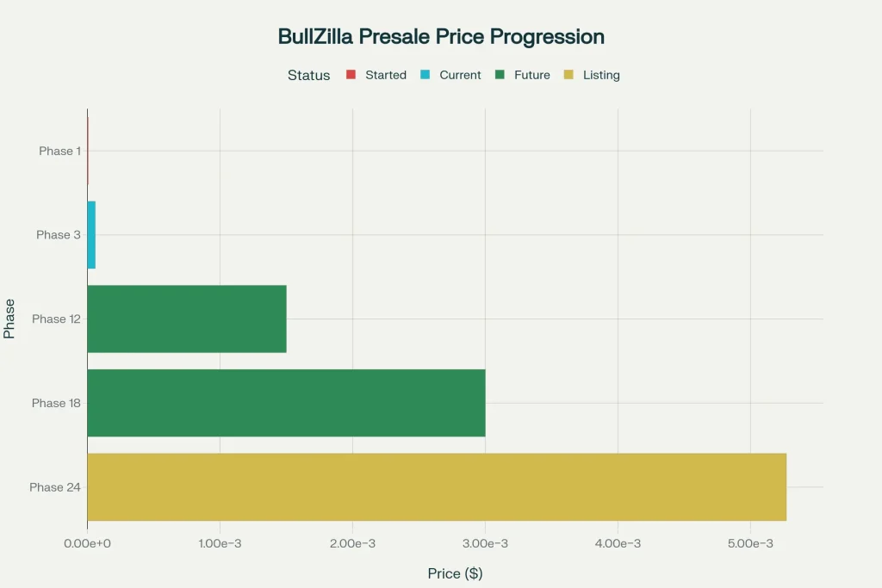Click the chart title BullZilla Presale Price Progression
This screenshot has width=882, height=588.
pyautogui.click(x=441, y=36)
